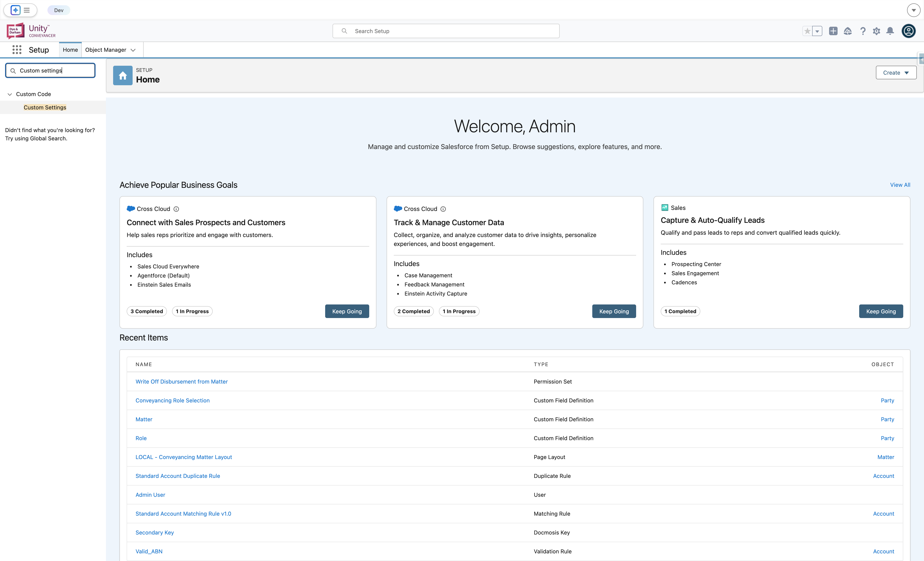Click info icon on Connect with Sales Prospects card
The width and height of the screenshot is (924, 561).
(x=176, y=209)
